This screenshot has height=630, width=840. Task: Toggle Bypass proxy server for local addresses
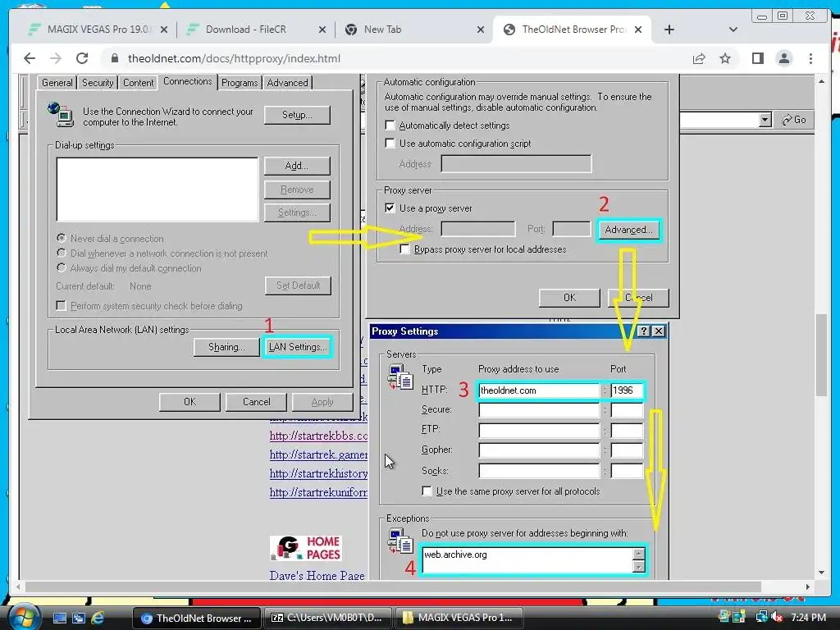[x=405, y=249]
